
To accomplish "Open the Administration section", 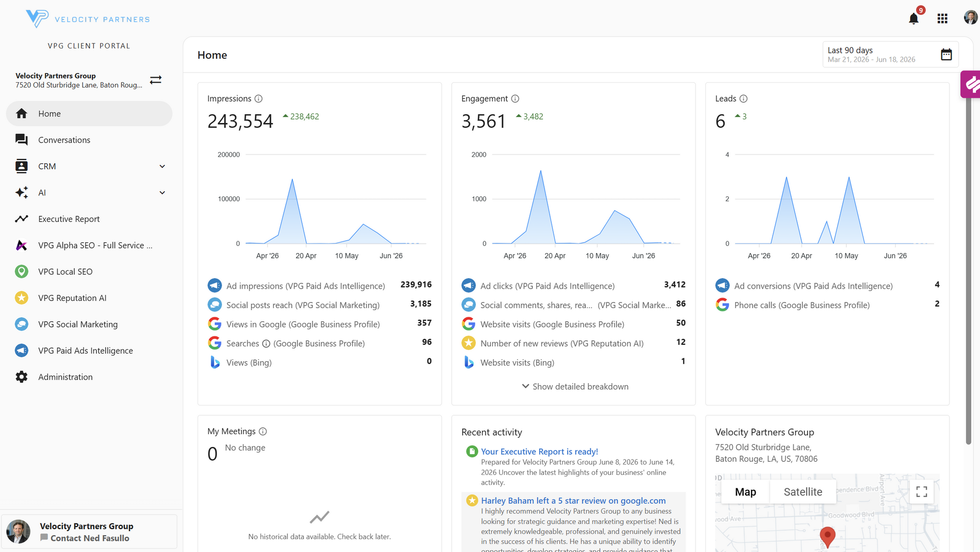I will (x=89, y=377).
